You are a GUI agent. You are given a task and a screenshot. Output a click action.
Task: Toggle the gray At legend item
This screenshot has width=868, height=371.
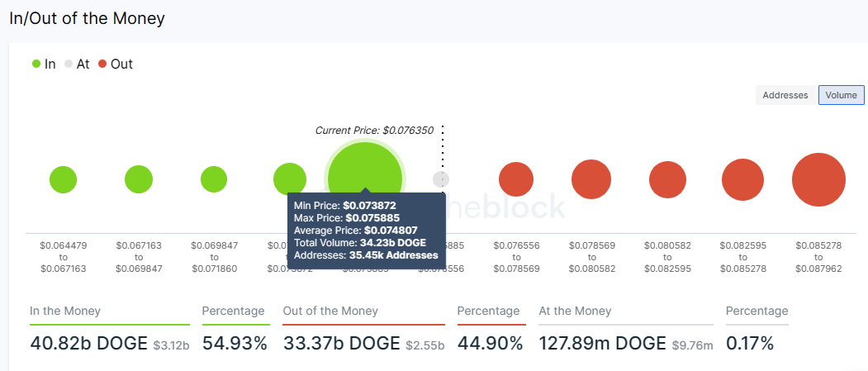(x=76, y=64)
